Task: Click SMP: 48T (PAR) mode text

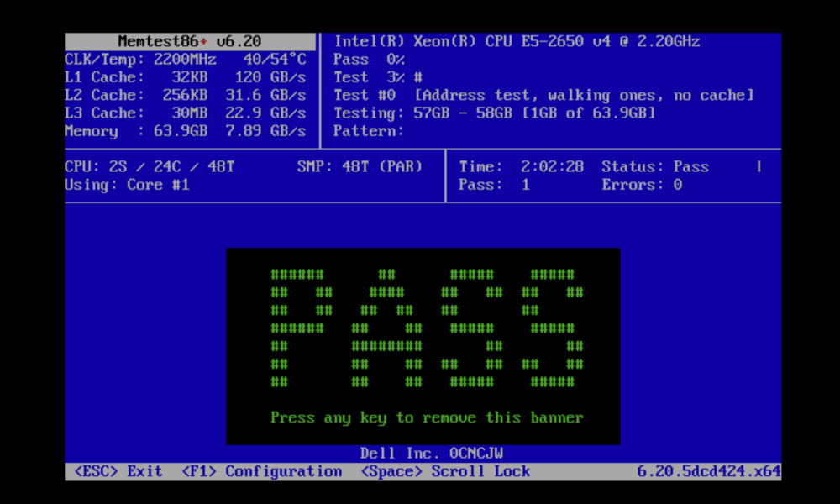Action: [360, 166]
